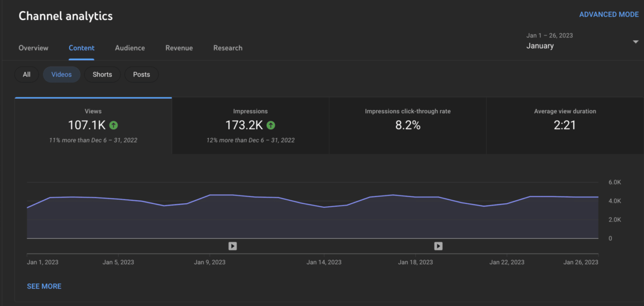Click the video marker near Jan 18
Screen dimensions: 644x306
tap(438, 246)
